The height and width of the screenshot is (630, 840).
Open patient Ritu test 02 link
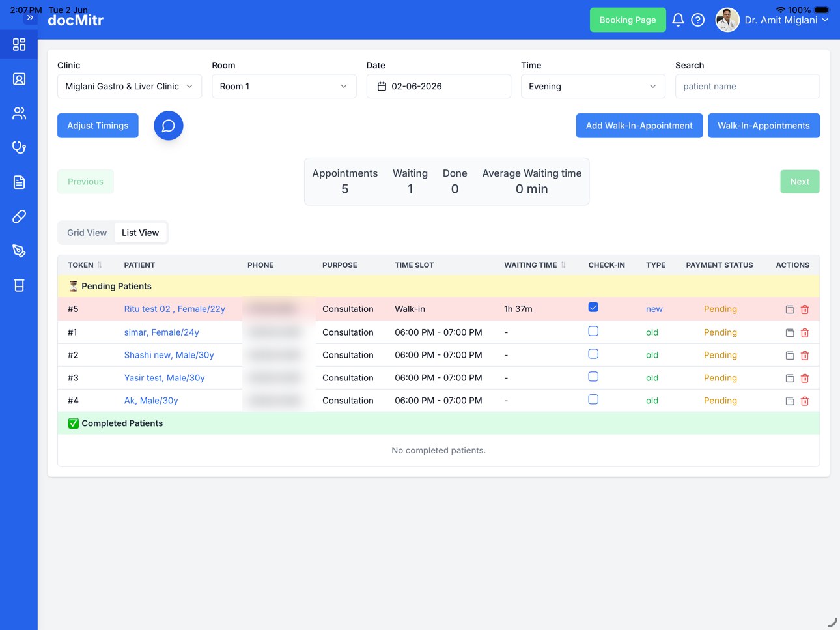coord(175,309)
